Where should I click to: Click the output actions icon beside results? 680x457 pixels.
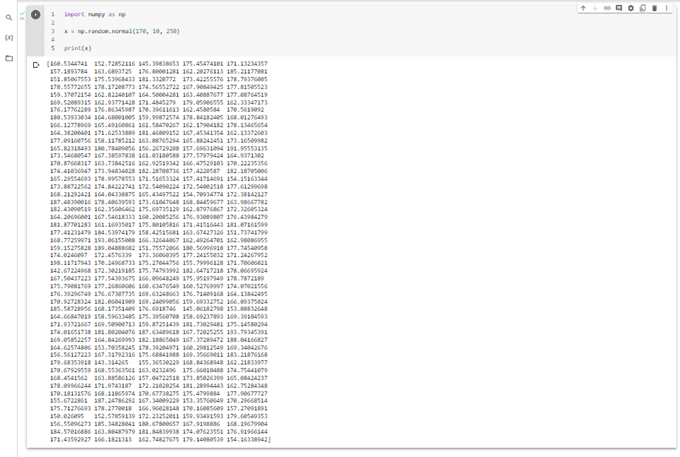point(37,65)
